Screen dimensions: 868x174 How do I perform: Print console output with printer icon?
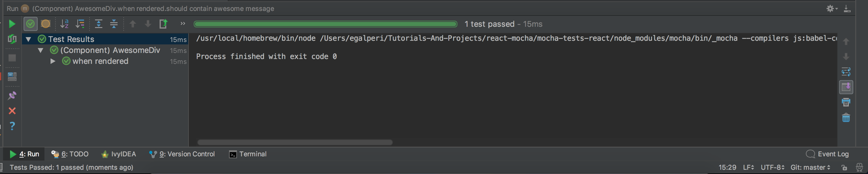tap(846, 102)
